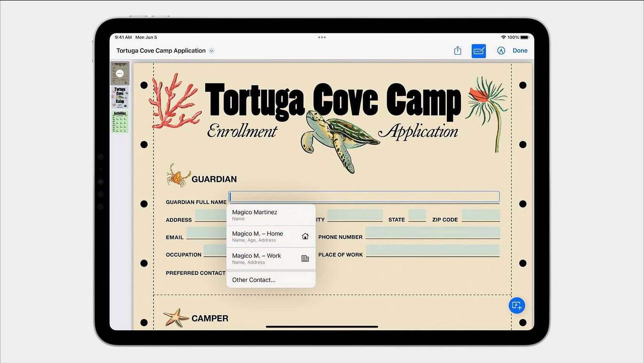Open the Markup pen tool icon
644x363 pixels.
[501, 50]
